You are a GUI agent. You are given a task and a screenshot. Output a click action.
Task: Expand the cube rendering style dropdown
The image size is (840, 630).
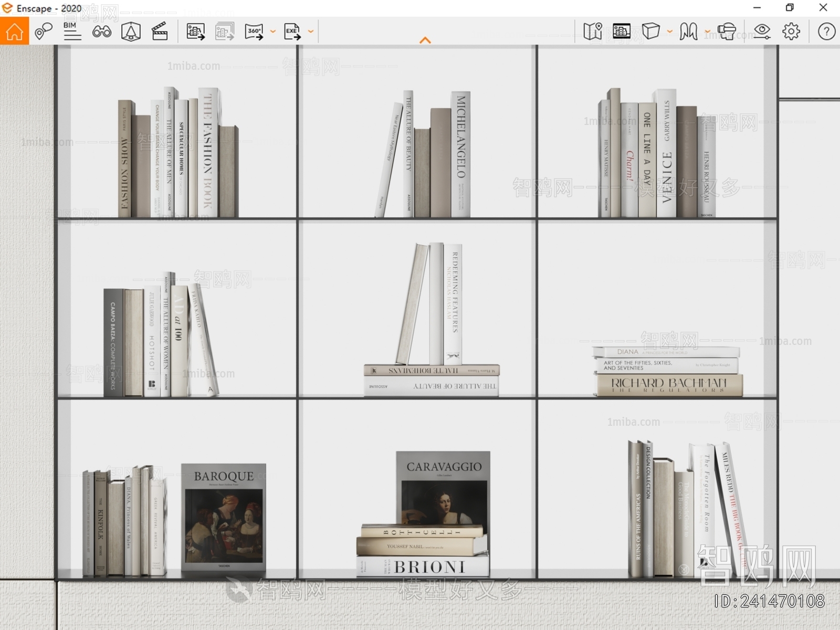669,31
